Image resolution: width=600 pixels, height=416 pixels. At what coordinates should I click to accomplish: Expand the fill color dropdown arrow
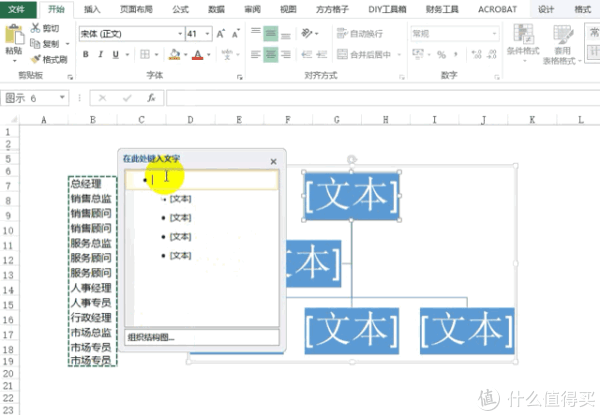pyautogui.click(x=186, y=55)
